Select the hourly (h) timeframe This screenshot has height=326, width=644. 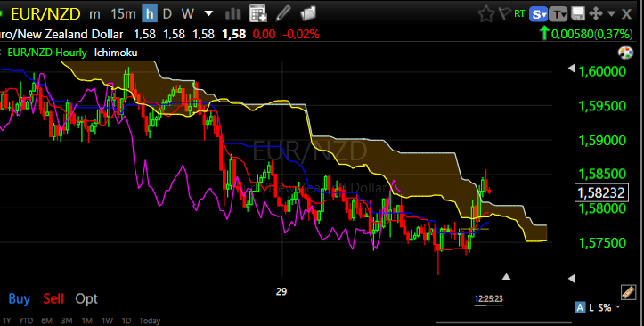150,14
